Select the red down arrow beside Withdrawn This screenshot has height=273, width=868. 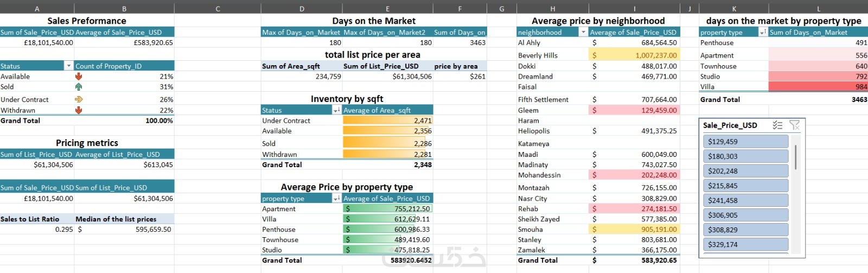[79, 110]
